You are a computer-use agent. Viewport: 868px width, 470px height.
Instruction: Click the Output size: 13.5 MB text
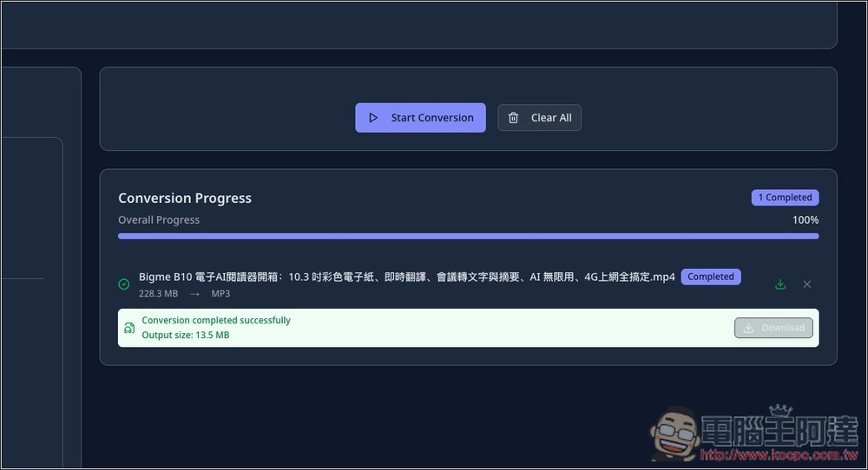(186, 335)
